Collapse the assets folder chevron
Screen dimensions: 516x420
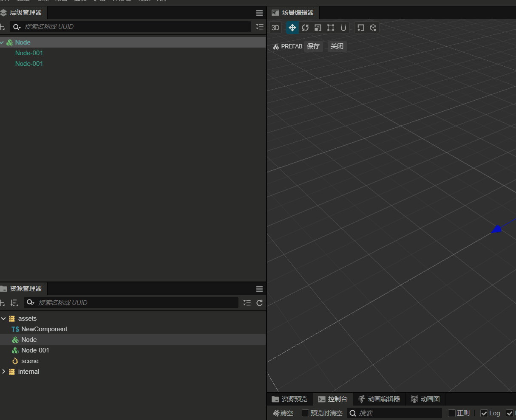(3, 319)
